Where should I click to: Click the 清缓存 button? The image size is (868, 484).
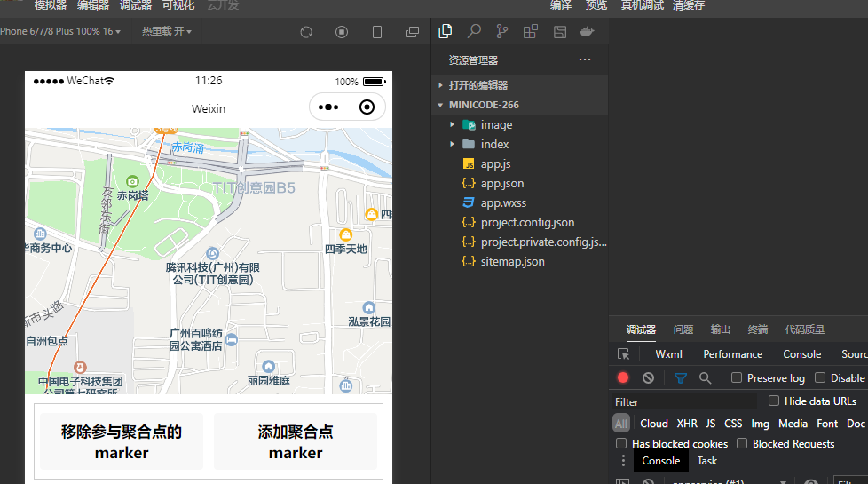click(688, 5)
